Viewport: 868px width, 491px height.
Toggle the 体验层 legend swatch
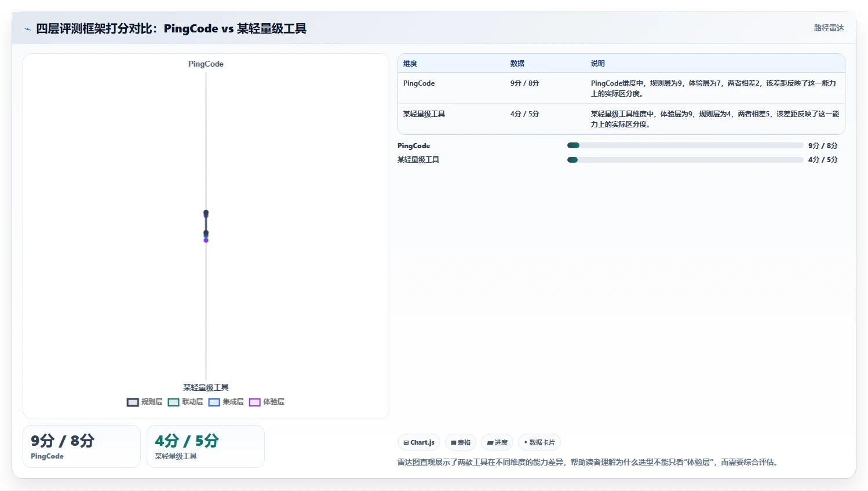(254, 402)
